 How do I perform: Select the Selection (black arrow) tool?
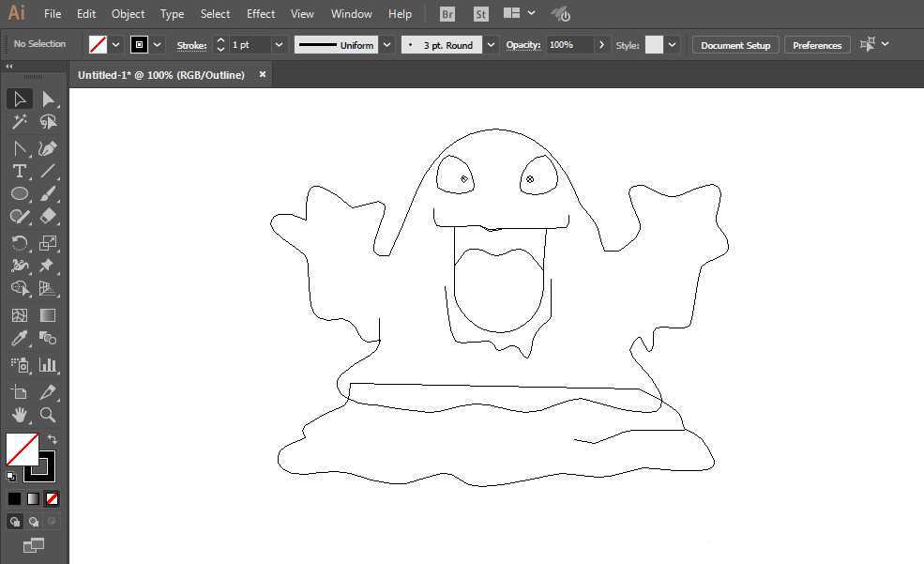pyautogui.click(x=20, y=99)
